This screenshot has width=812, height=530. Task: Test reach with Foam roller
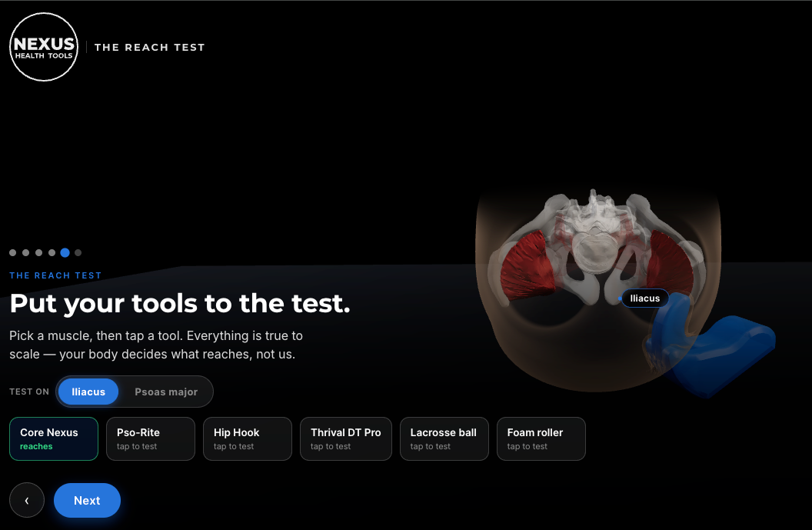point(541,438)
